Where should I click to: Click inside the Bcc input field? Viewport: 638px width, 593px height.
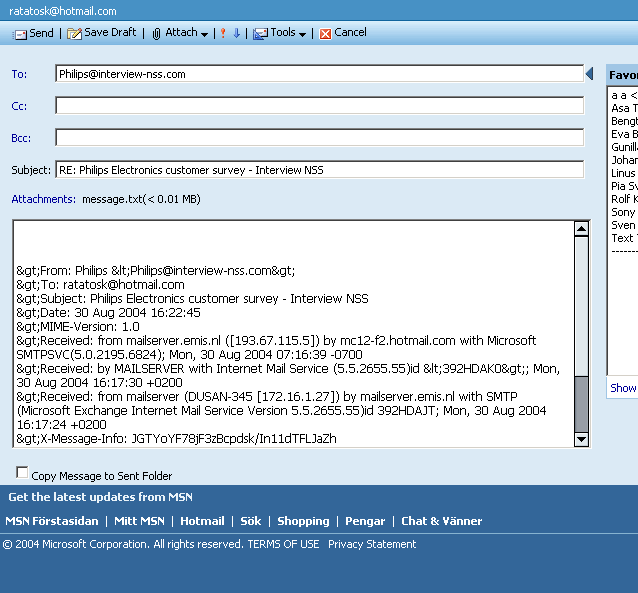(319, 138)
